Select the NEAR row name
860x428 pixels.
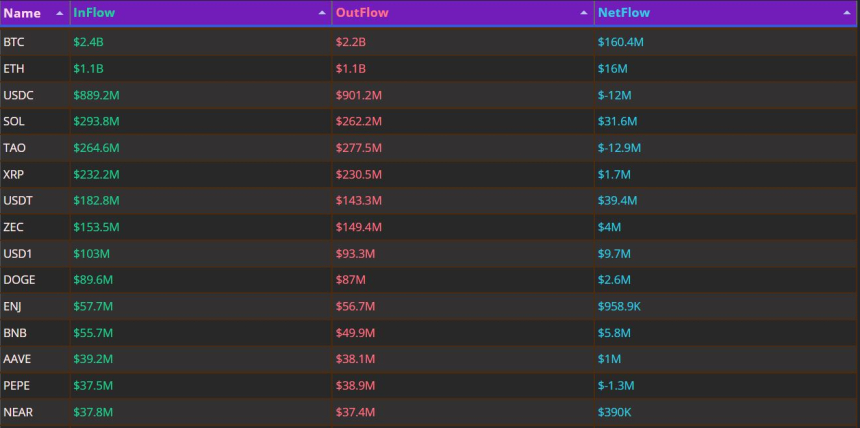17,412
